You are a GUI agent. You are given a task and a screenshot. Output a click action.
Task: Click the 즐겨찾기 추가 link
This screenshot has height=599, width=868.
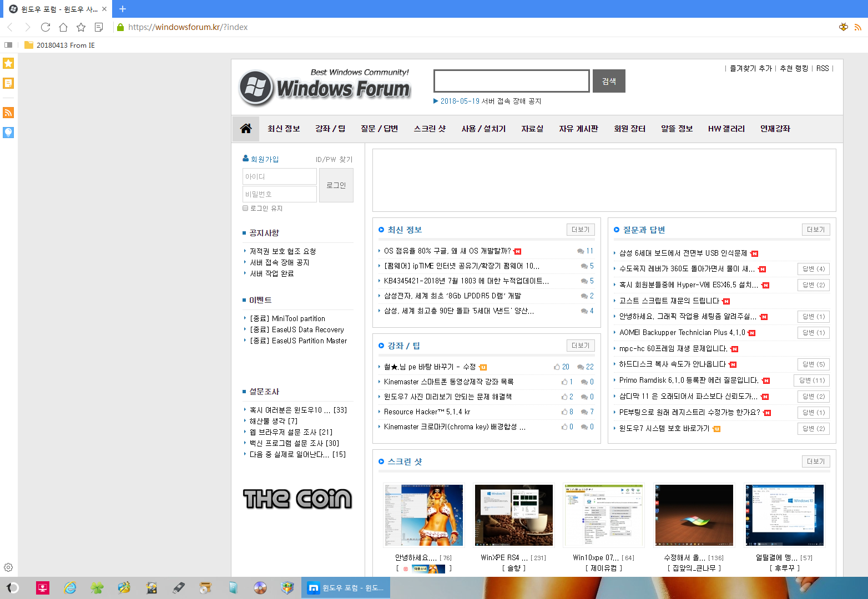click(750, 68)
